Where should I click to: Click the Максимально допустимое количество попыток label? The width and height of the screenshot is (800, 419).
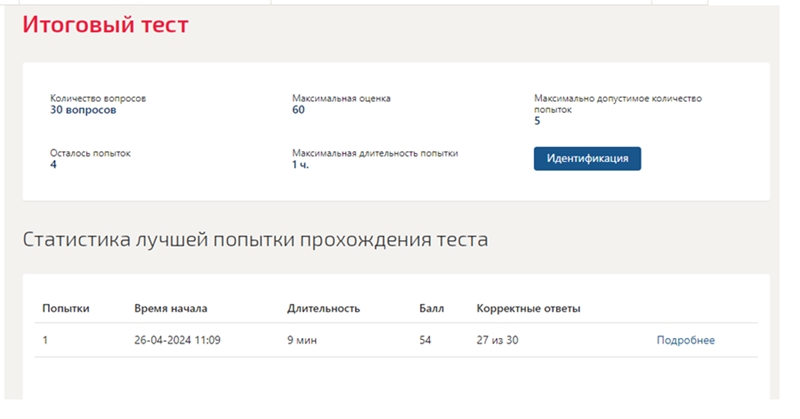[618, 104]
